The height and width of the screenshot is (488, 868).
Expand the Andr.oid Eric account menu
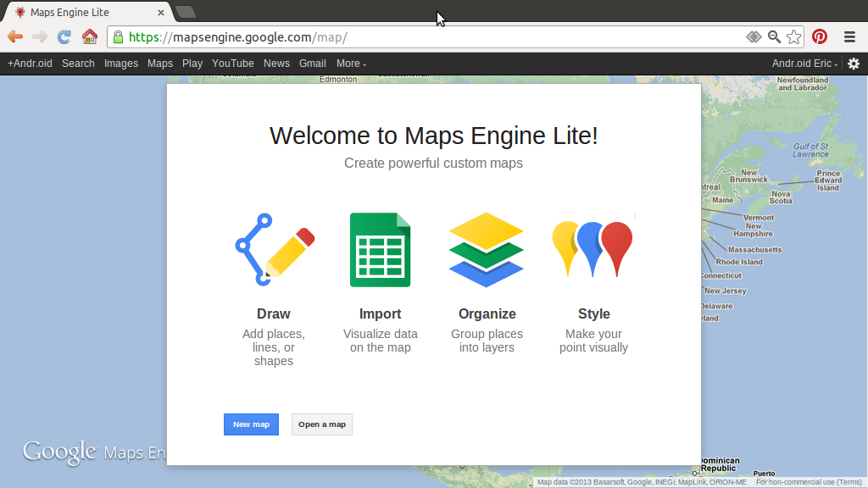[804, 64]
